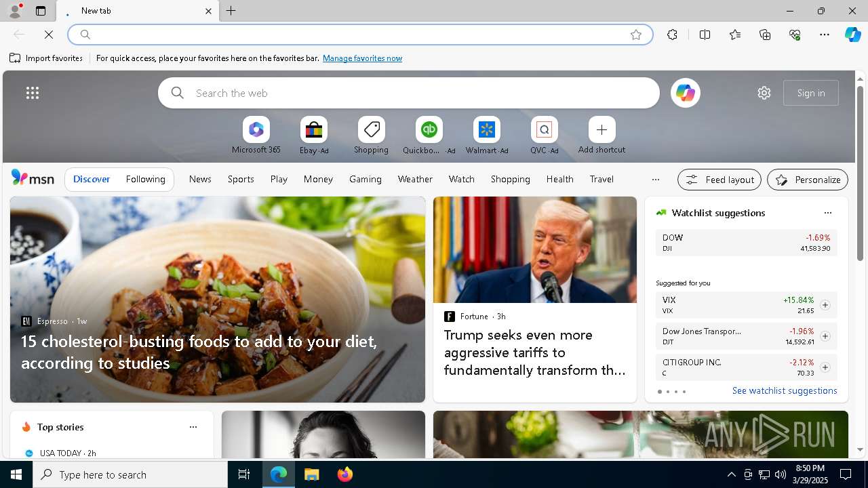Viewport: 868px width, 488px height.
Task: Open Copilot next to search box
Action: pyautogui.click(x=685, y=93)
